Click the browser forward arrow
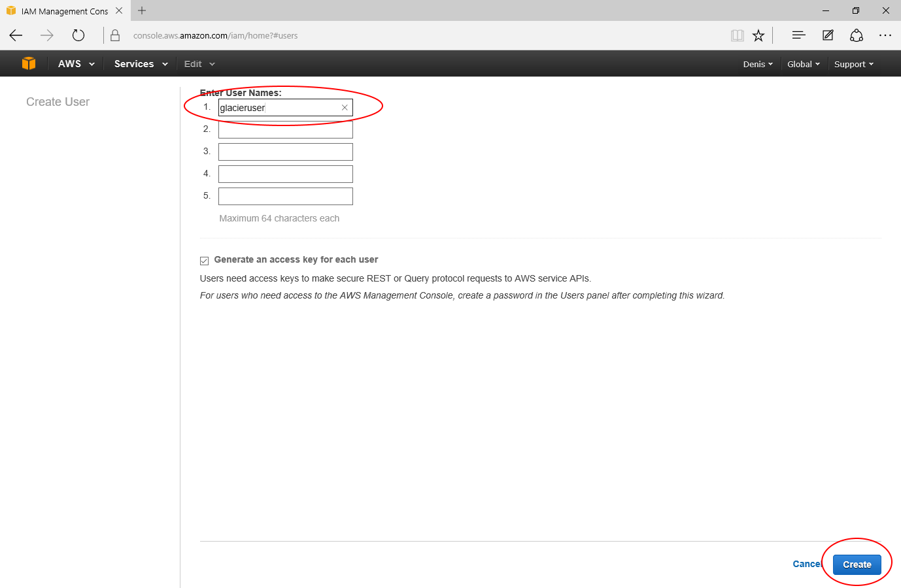Image resolution: width=901 pixels, height=588 pixels. 47,35
